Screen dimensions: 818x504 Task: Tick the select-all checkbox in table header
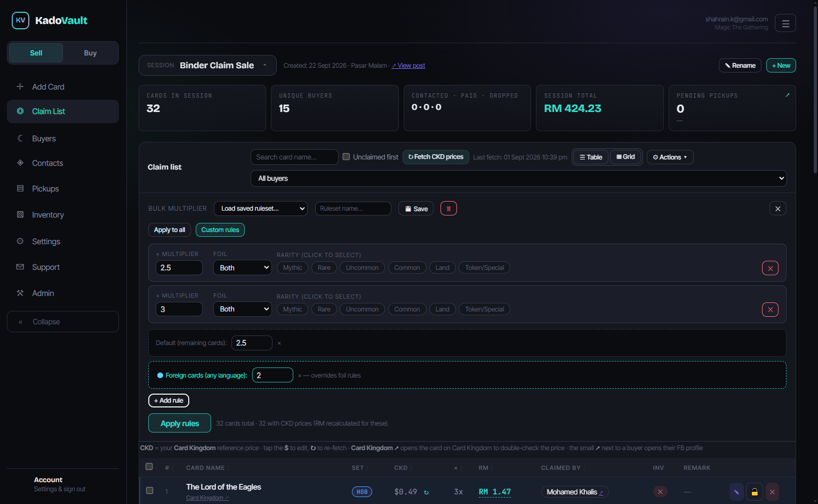(x=149, y=467)
